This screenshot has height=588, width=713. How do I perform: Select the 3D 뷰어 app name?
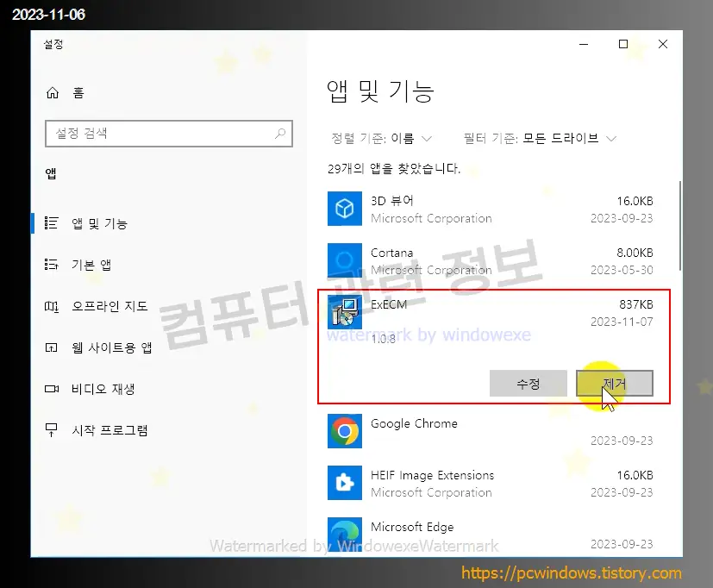(392, 201)
